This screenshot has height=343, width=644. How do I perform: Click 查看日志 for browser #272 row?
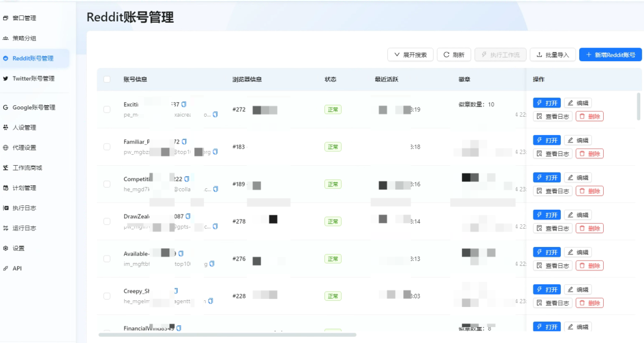tap(553, 116)
